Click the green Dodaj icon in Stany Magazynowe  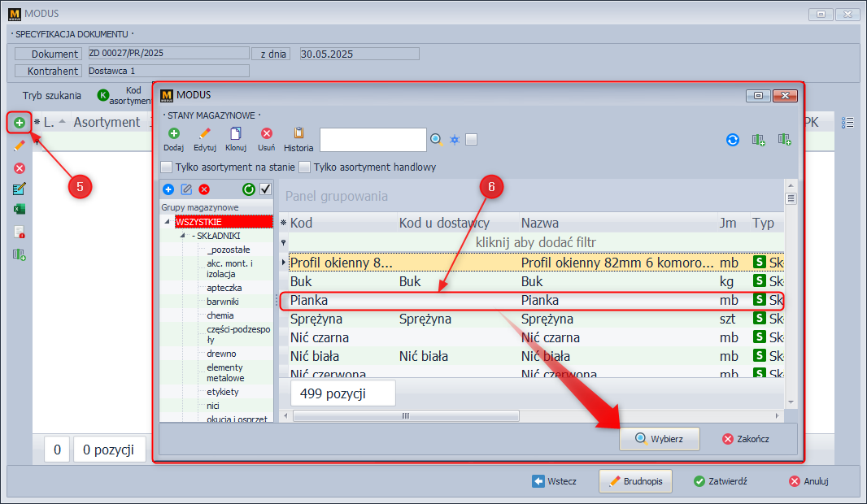[173, 134]
